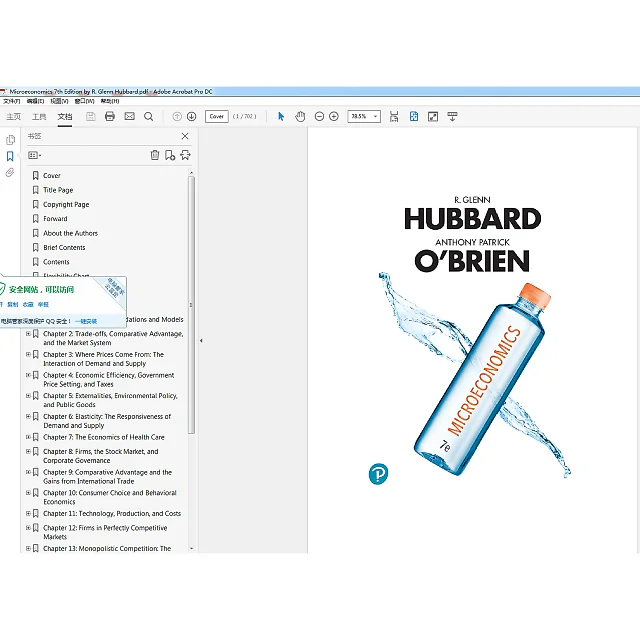
Task: Go to About the Authors bookmark
Action: [71, 233]
